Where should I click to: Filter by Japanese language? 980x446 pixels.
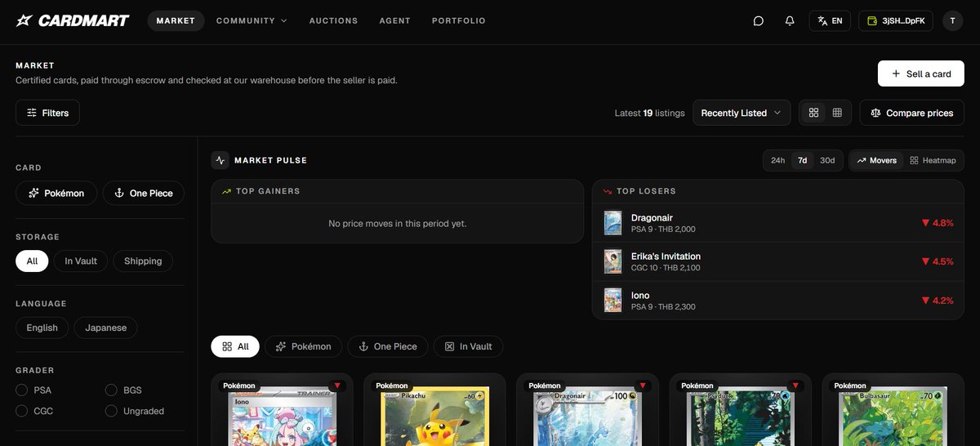106,328
